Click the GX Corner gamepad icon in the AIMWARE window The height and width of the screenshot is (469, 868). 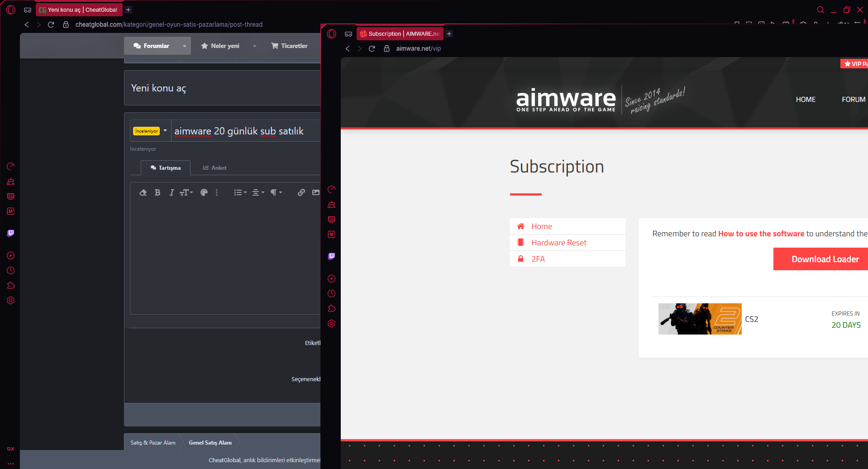tap(348, 34)
